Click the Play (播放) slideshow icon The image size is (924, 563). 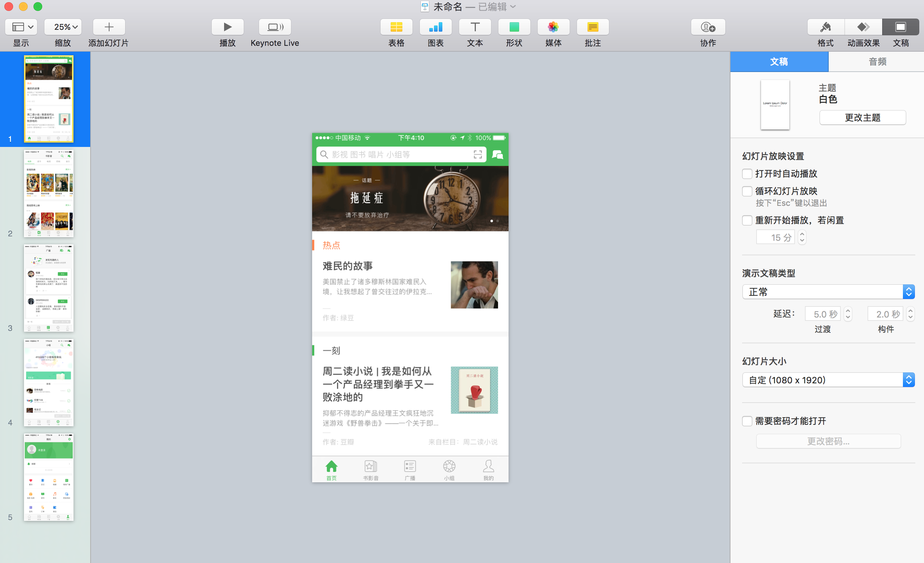[227, 27]
